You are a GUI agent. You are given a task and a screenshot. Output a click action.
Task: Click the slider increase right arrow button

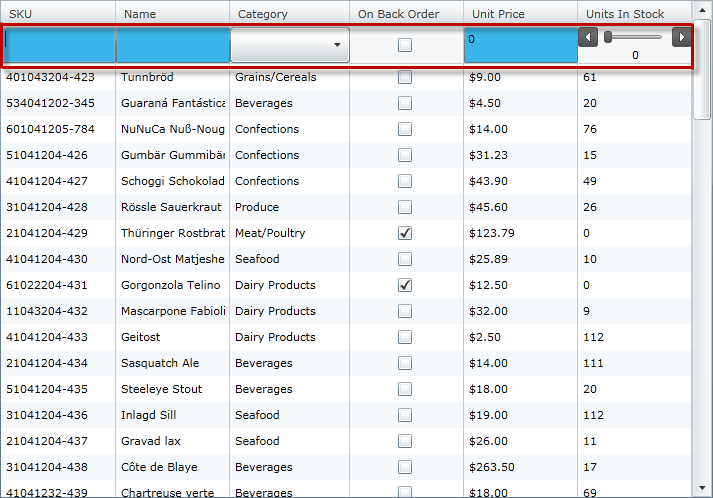tap(682, 37)
